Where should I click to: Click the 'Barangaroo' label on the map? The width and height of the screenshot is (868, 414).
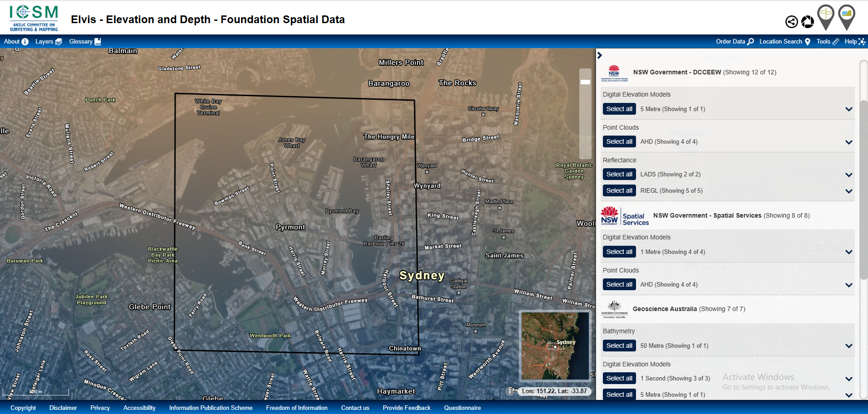click(389, 83)
